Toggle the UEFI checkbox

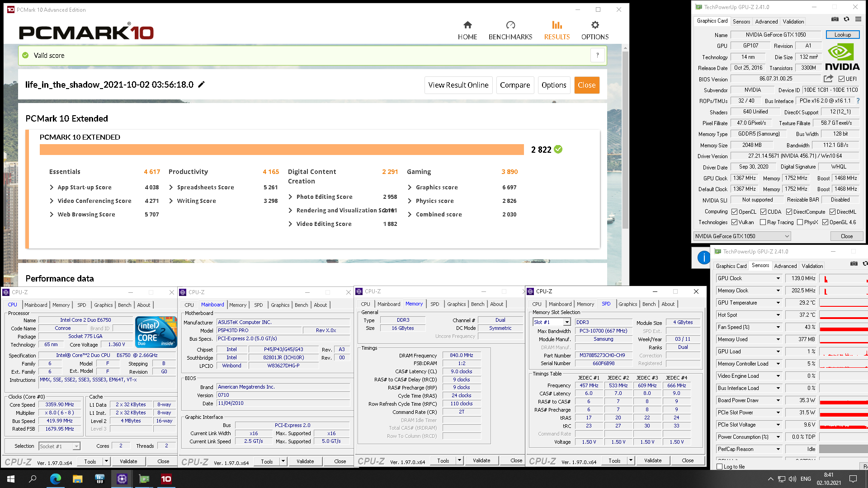(842, 79)
